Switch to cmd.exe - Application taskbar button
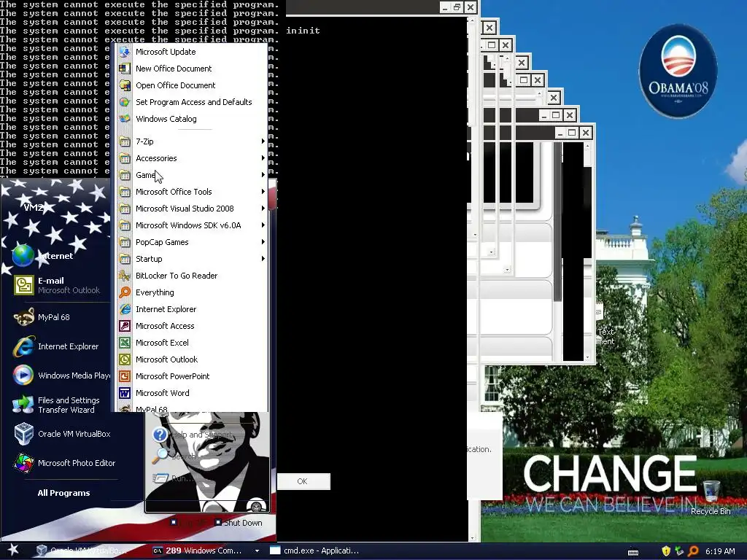The image size is (747, 560). (314, 551)
